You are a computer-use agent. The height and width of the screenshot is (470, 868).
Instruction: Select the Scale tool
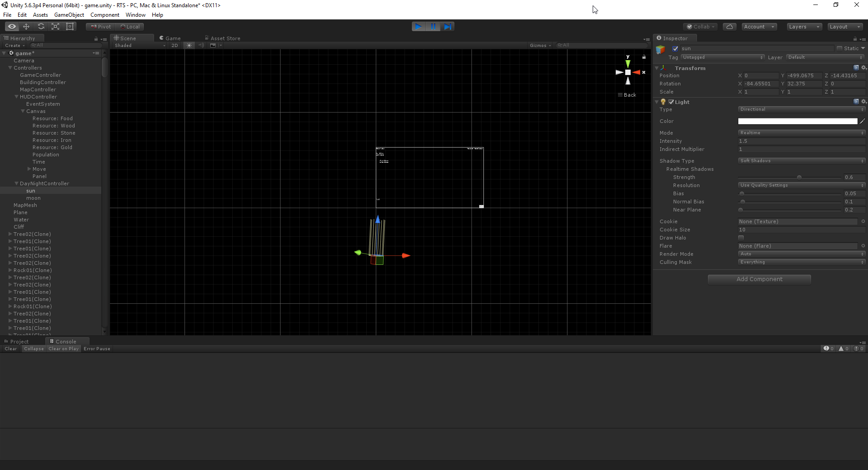pyautogui.click(x=55, y=27)
